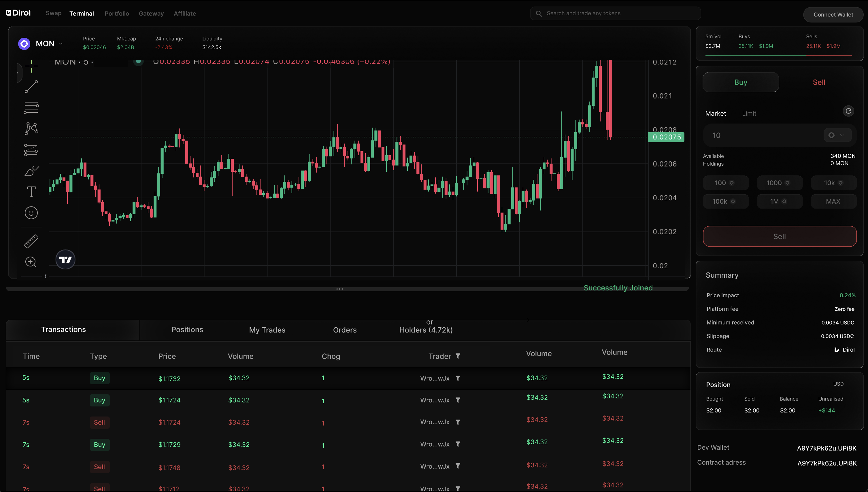
Task: Choose the brush drawing tool
Action: coord(31,171)
